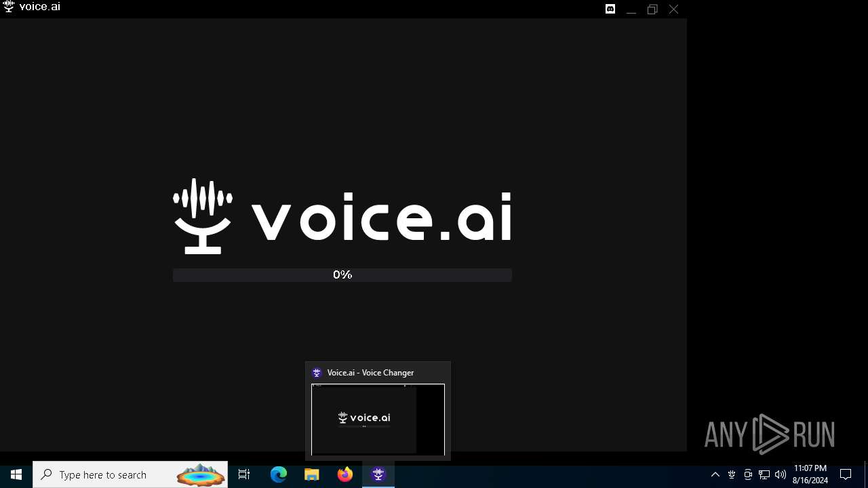Restore down the voice.ai window
The width and height of the screenshot is (868, 488).
click(652, 9)
